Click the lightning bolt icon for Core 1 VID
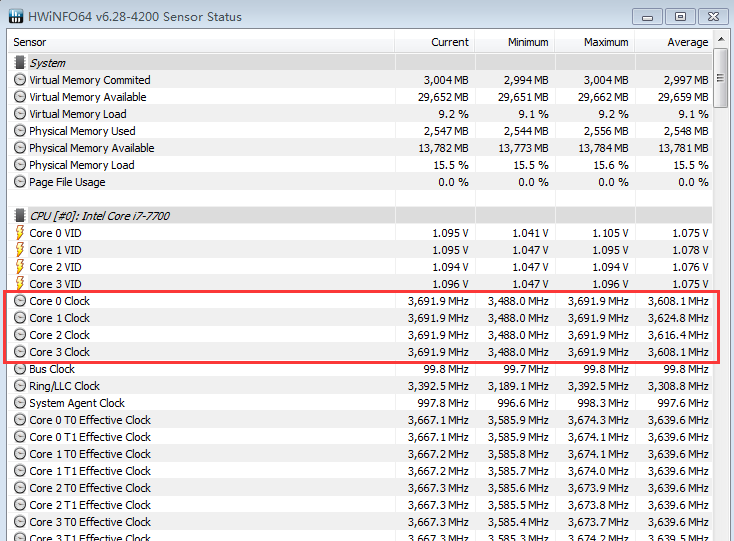The image size is (734, 541). click(20, 249)
